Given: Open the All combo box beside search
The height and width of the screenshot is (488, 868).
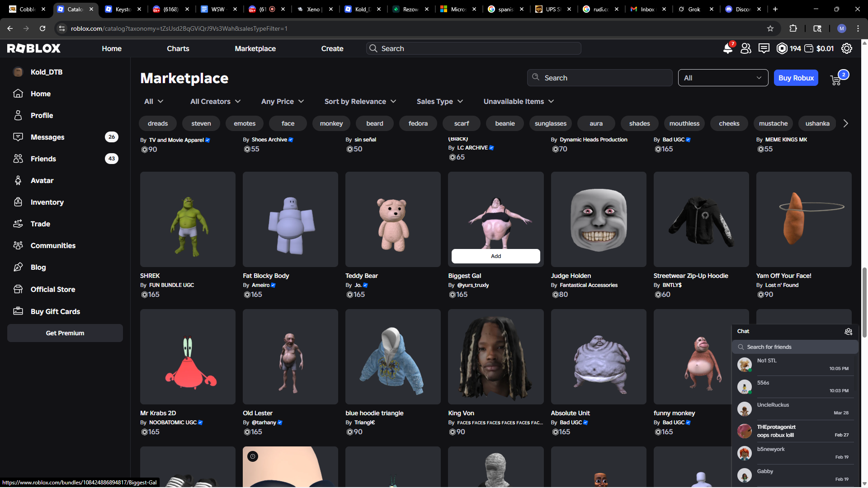Looking at the screenshot, I should click(723, 78).
